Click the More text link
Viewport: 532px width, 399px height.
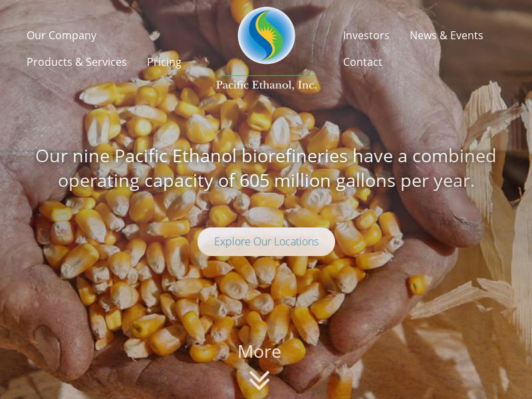click(259, 352)
